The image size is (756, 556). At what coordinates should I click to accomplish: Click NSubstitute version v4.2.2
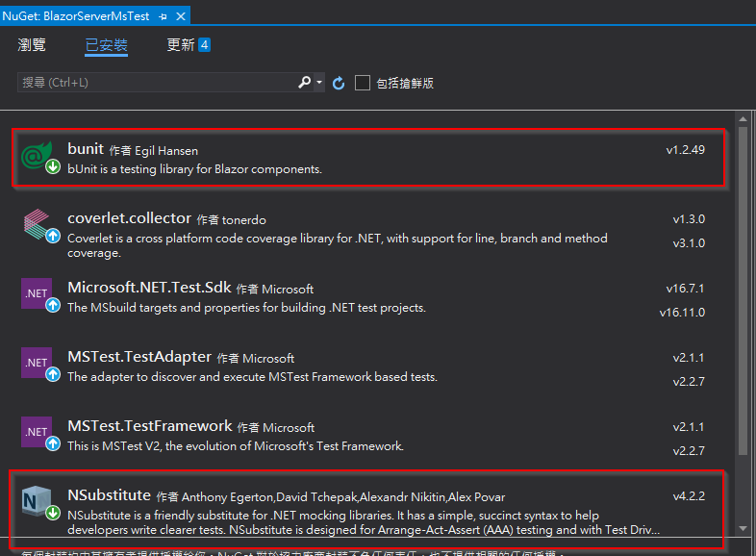(689, 496)
